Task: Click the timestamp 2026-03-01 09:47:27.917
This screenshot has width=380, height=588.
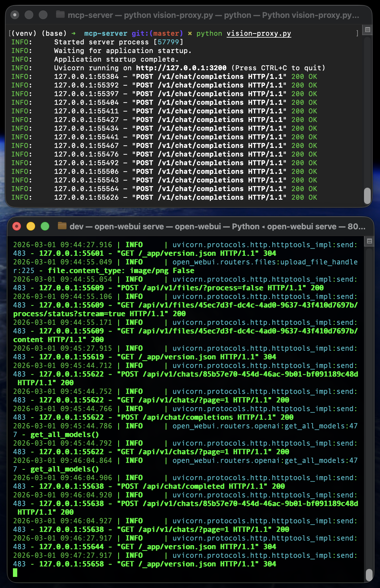Action: pyautogui.click(x=63, y=555)
